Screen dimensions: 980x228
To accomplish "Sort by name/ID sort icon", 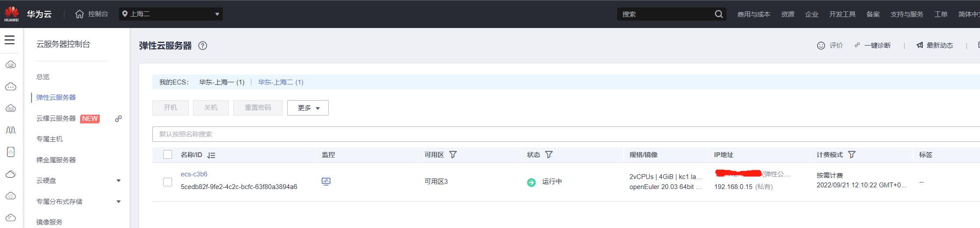I will [211, 155].
